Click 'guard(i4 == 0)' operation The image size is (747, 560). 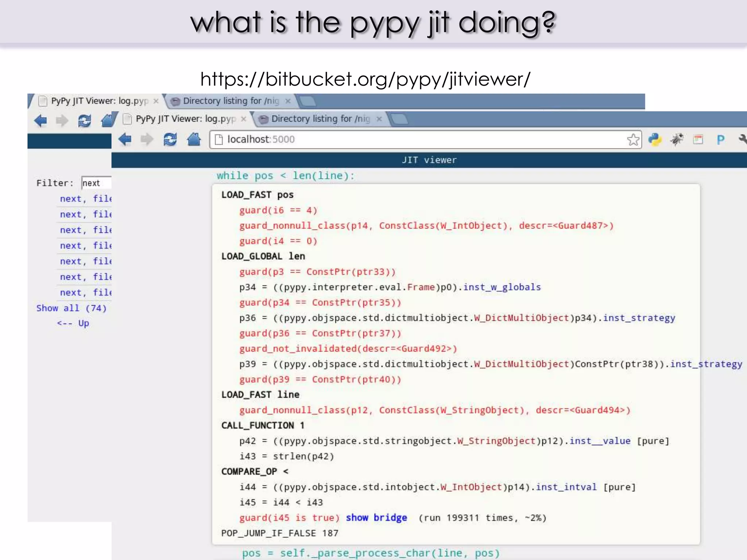[278, 241]
